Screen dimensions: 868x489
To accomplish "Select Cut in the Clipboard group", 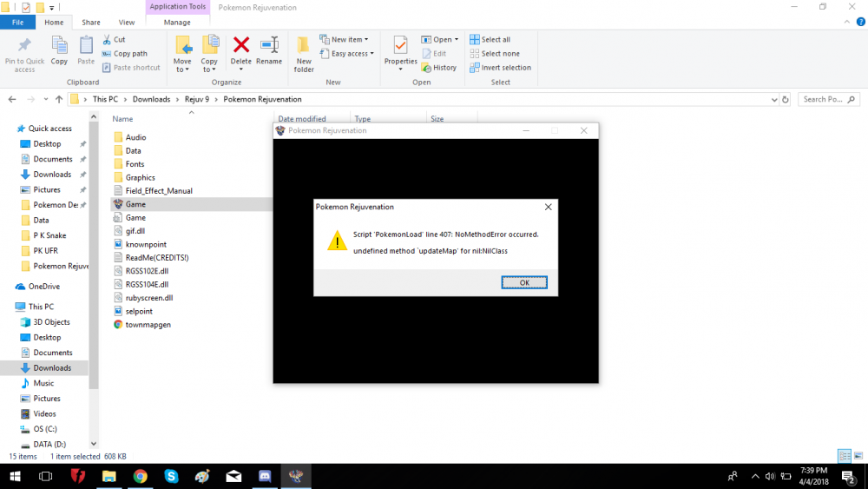I will click(x=114, y=39).
